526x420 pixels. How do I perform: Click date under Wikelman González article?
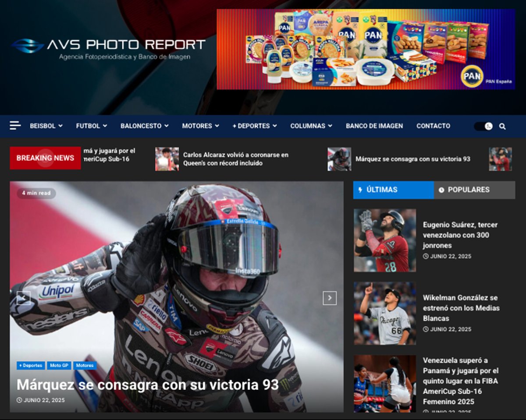click(447, 329)
